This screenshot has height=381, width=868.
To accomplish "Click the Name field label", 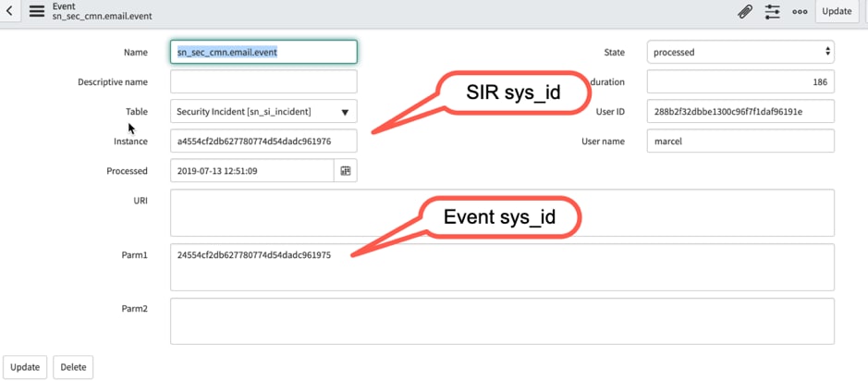I will [x=136, y=53].
